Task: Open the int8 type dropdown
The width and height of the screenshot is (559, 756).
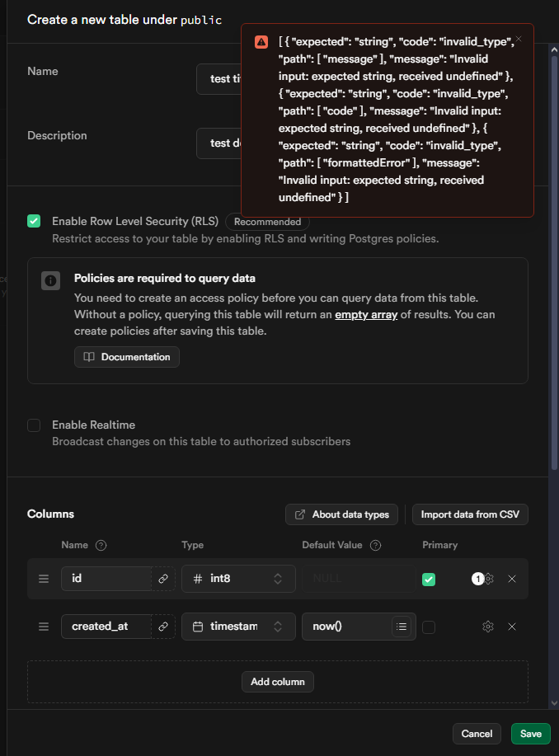Action: (x=238, y=579)
